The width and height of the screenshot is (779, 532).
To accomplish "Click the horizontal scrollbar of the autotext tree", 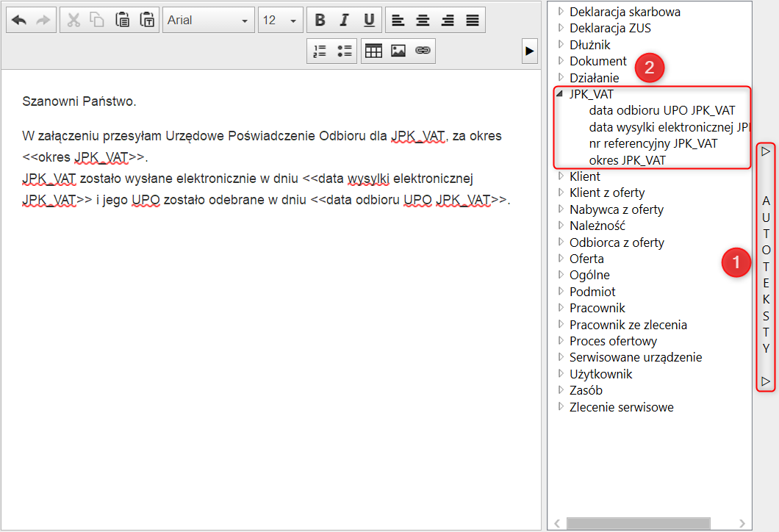I will (638, 523).
